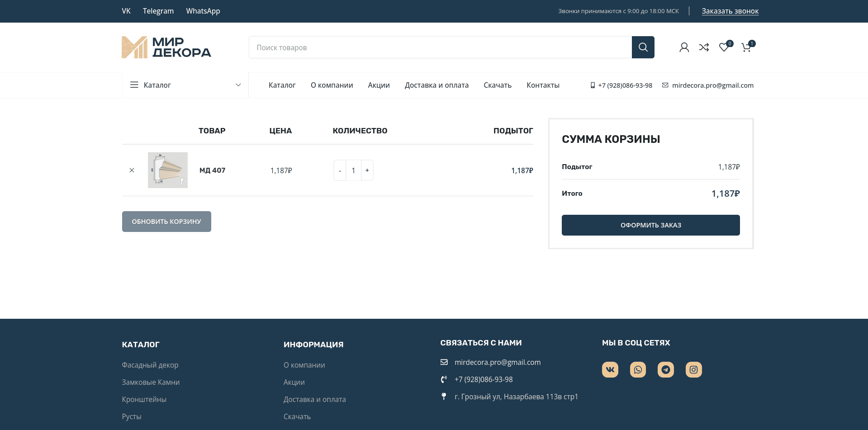
Task: Expand the Каталог dropdown chevron
Action: (x=238, y=85)
